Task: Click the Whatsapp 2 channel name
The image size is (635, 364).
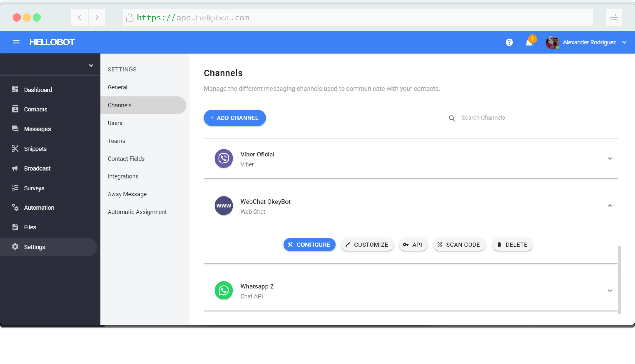Action: pyautogui.click(x=257, y=286)
